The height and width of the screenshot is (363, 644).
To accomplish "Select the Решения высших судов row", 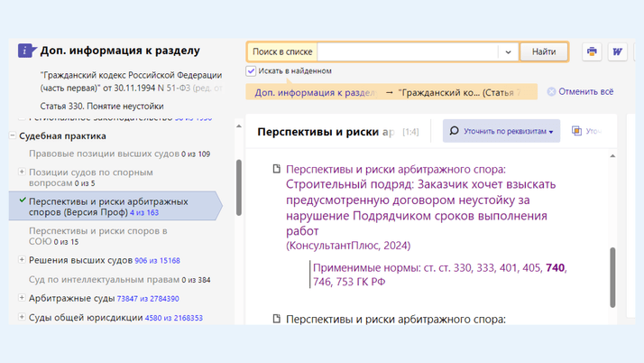I will [105, 260].
